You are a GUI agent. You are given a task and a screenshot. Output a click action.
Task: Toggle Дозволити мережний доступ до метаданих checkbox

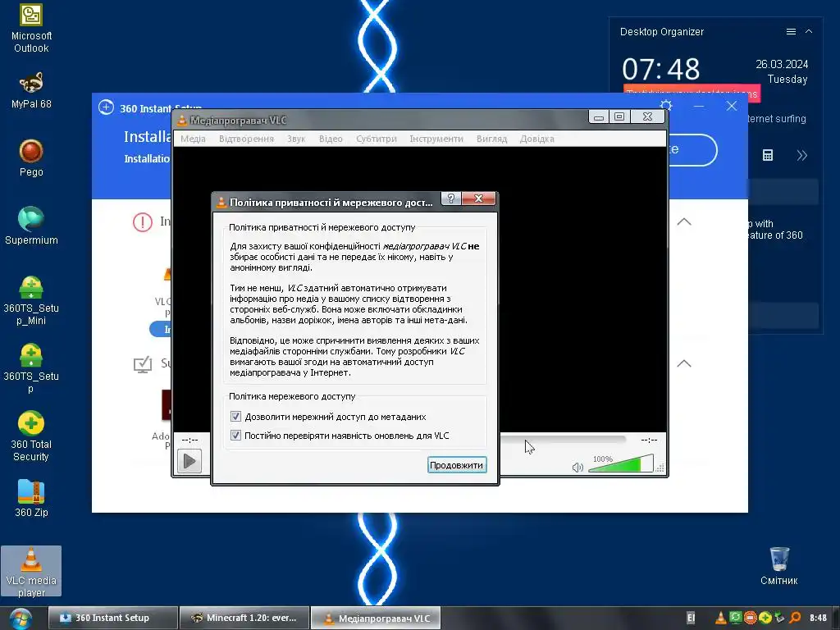click(x=235, y=416)
